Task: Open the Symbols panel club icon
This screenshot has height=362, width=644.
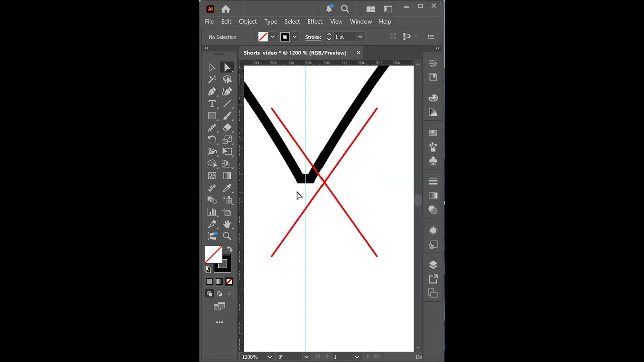Action: pyautogui.click(x=433, y=161)
